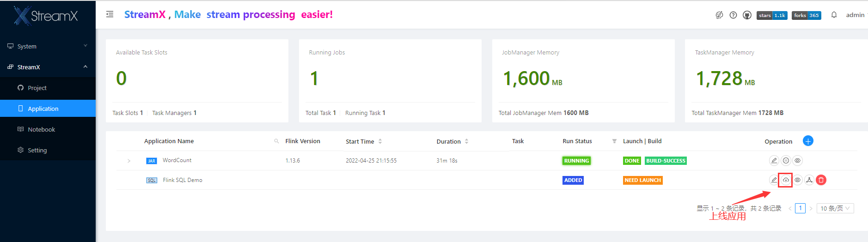Click the Task column header
Screen dimensions: 868x242
[x=518, y=141]
